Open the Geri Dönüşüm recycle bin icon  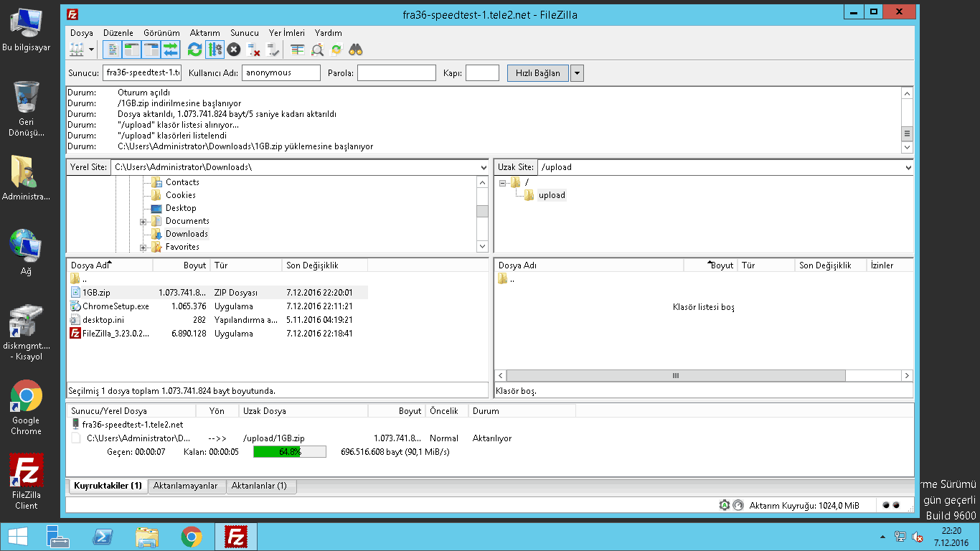click(x=27, y=109)
